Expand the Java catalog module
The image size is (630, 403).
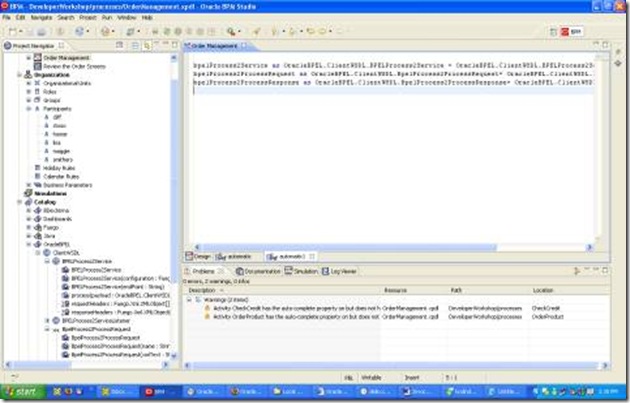29,235
